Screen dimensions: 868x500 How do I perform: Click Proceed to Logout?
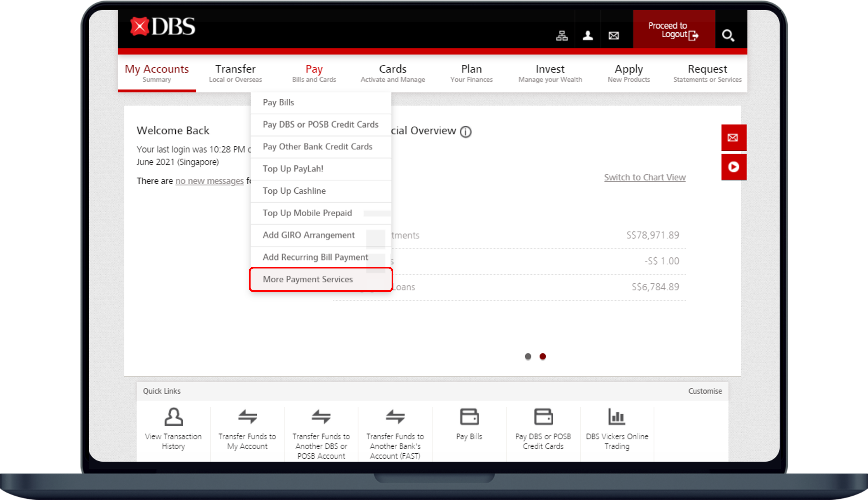coord(674,29)
